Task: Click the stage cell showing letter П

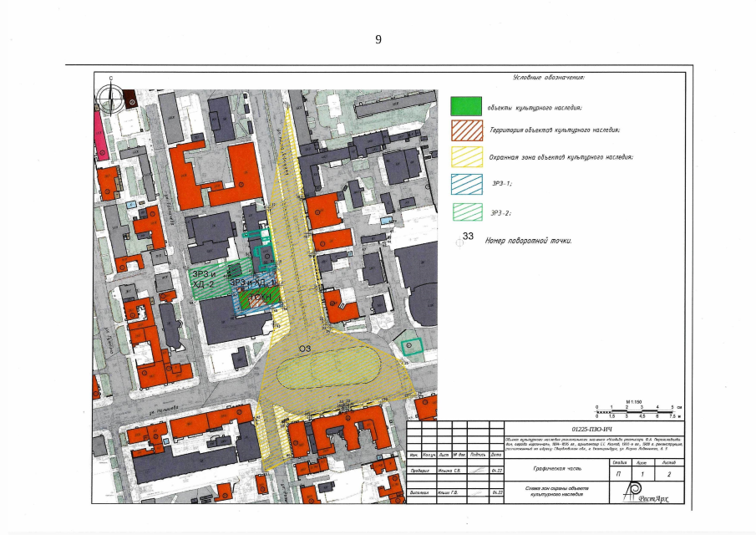Action: pos(618,473)
